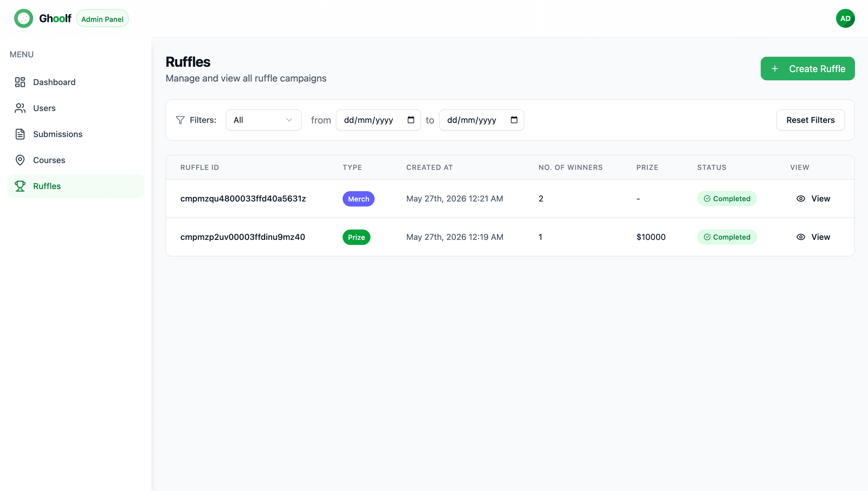The height and width of the screenshot is (491, 868).
Task: Click the Ghoolf brand name
Action: pos(55,18)
